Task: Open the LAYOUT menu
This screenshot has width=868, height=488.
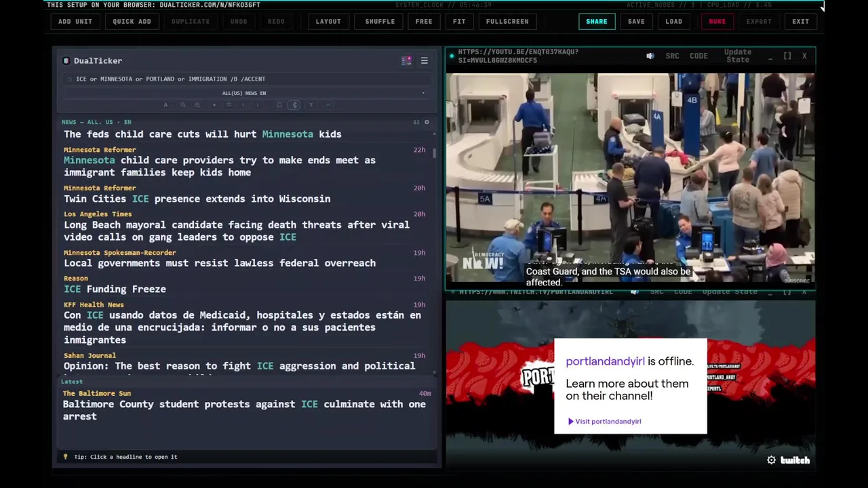Action: (328, 22)
